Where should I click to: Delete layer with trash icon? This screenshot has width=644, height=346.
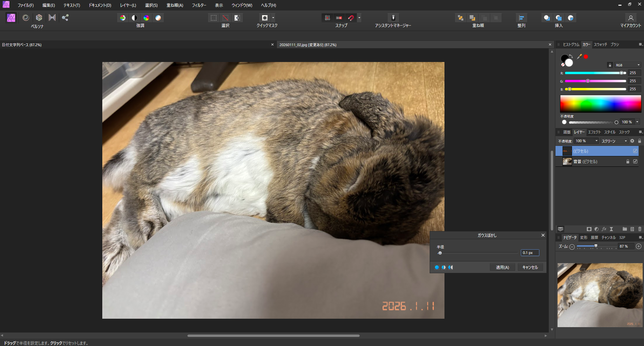point(640,229)
